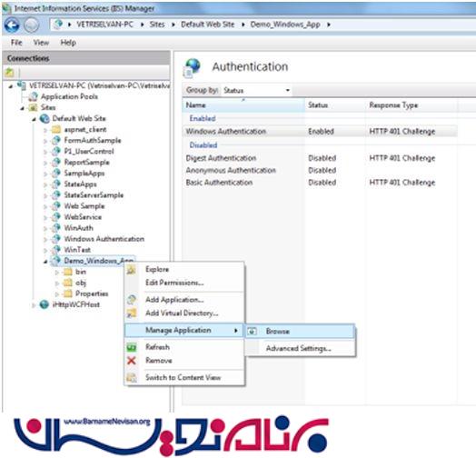
Task: Sort by the Response Type column header
Action: [412, 105]
